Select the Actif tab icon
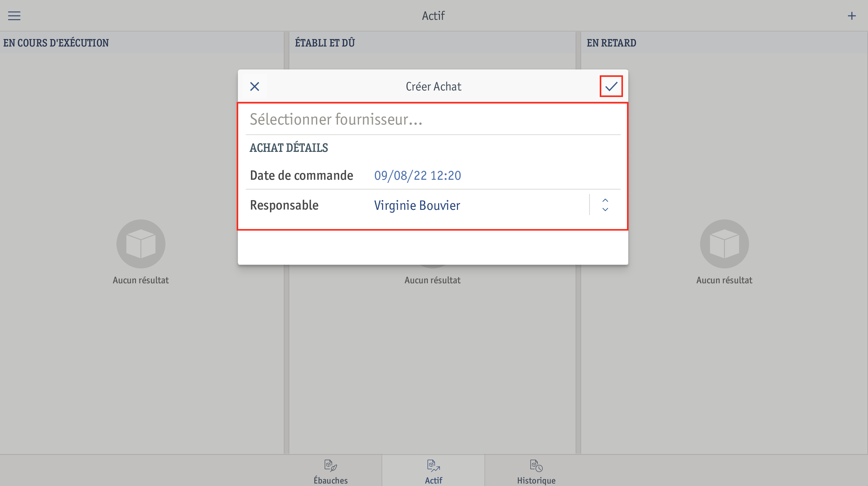The width and height of the screenshot is (868, 486). coord(433,466)
